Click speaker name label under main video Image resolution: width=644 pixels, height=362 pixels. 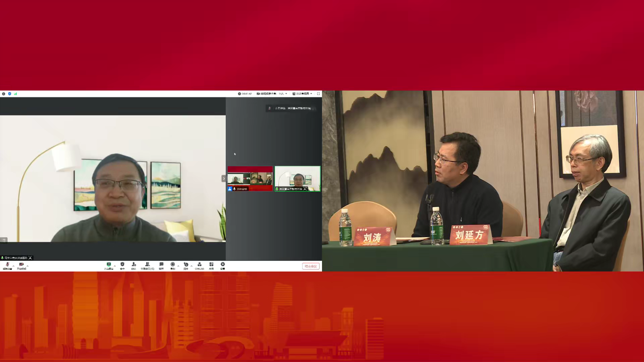(x=16, y=258)
